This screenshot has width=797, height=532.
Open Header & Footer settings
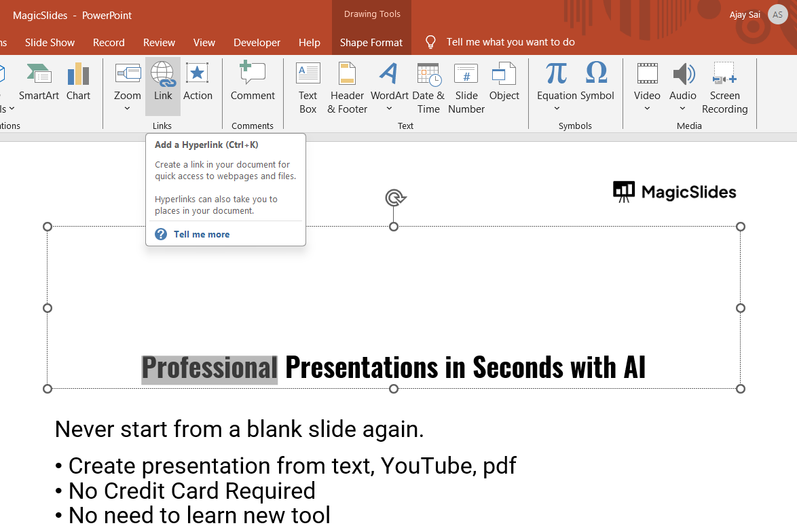[347, 88]
